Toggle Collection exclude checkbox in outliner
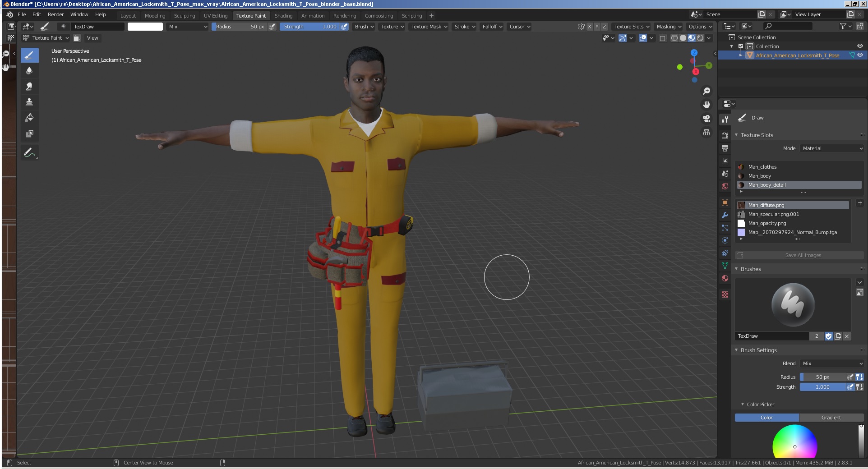This screenshot has height=469, width=868. pyautogui.click(x=741, y=46)
